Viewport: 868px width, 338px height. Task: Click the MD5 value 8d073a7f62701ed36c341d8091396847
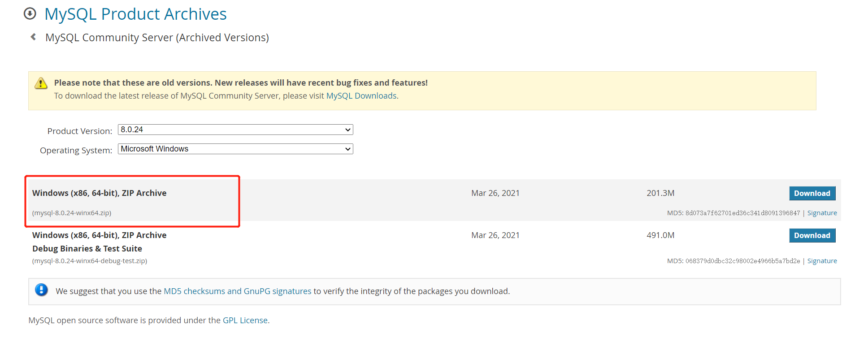tap(742, 213)
